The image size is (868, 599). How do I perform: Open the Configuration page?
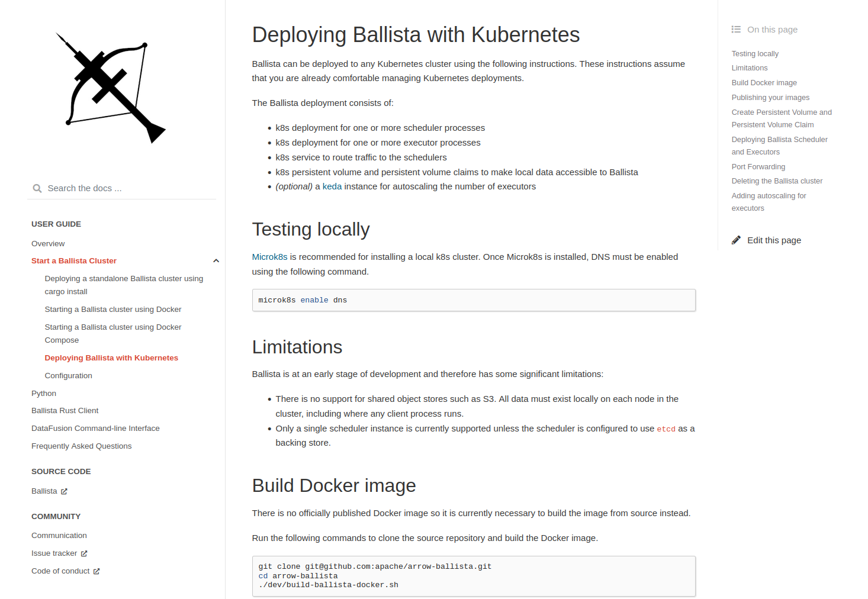click(x=68, y=376)
